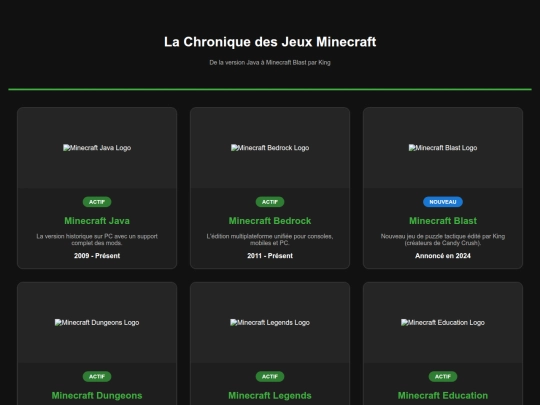Click the heading La Chronique des Jeux Minecraft
This screenshot has height=405, width=540.
[x=270, y=42]
